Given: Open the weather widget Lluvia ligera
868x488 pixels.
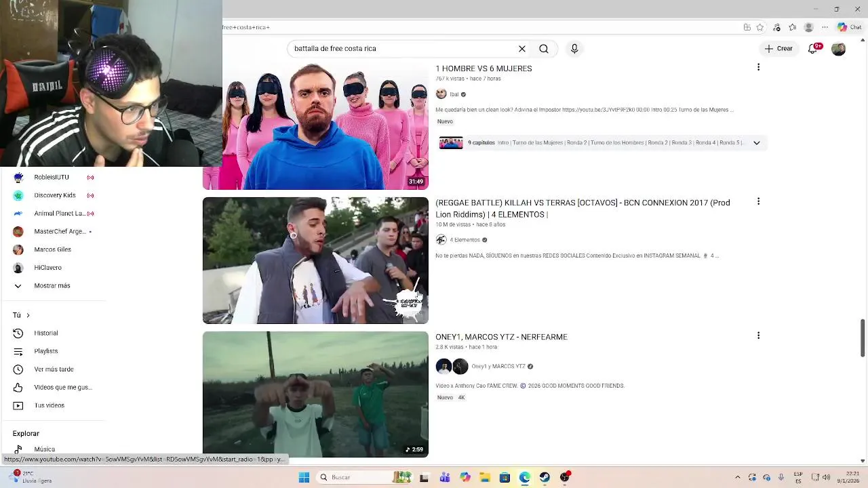Looking at the screenshot, I should pos(28,477).
